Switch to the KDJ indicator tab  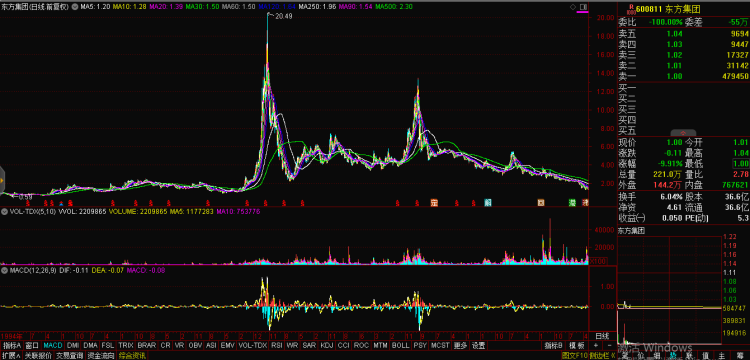pyautogui.click(x=326, y=345)
